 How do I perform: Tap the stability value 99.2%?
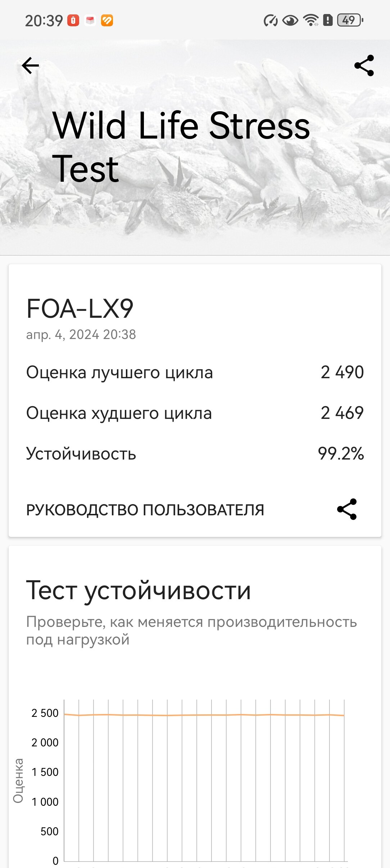click(x=341, y=453)
